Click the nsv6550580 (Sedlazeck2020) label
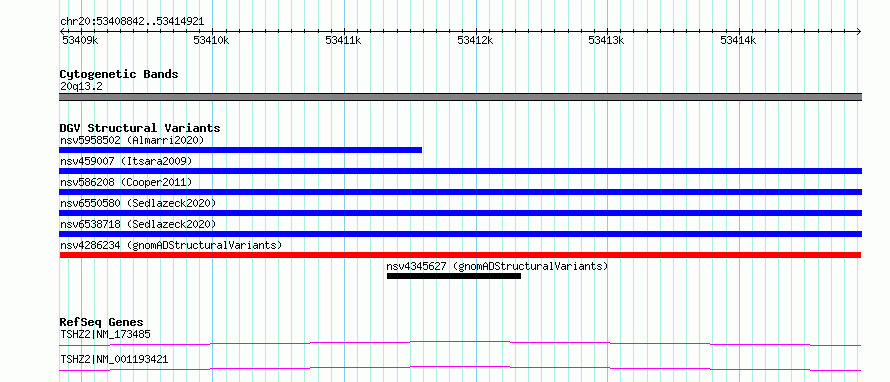Screen dimensions: 890x382 pyautogui.click(x=138, y=203)
